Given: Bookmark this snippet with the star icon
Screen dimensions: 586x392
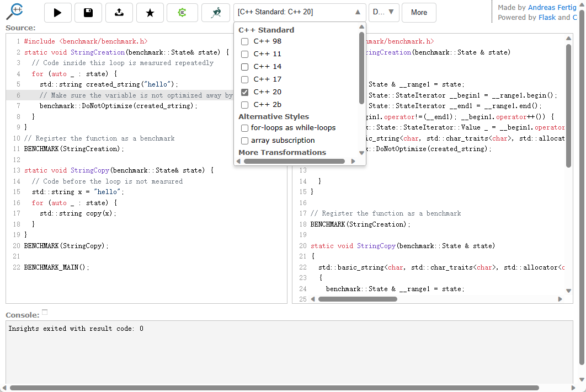Looking at the screenshot, I should (150, 13).
